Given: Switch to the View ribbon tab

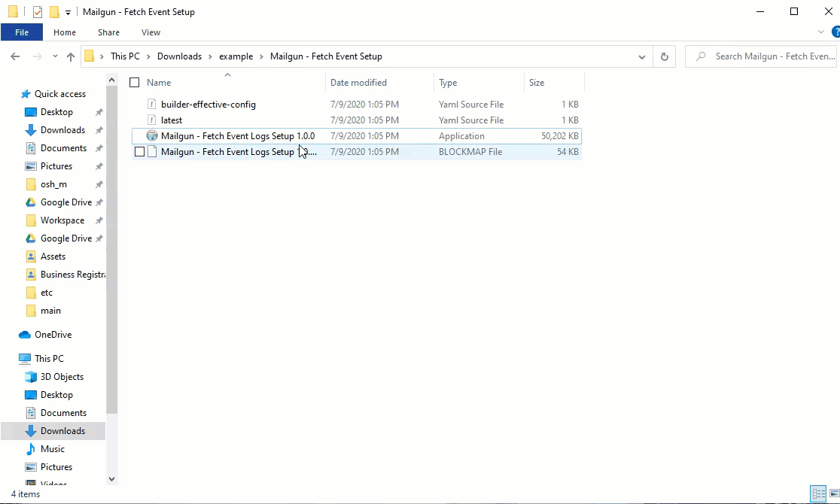Looking at the screenshot, I should tap(151, 32).
